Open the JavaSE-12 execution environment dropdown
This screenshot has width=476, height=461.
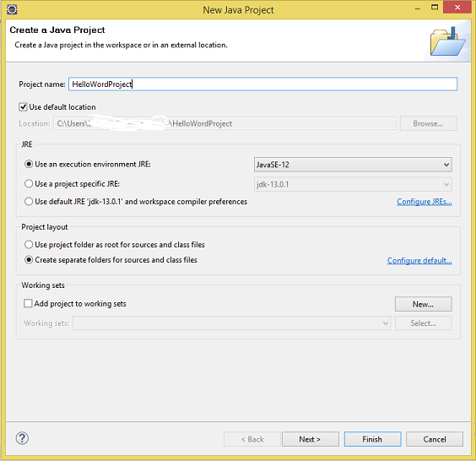(353, 165)
